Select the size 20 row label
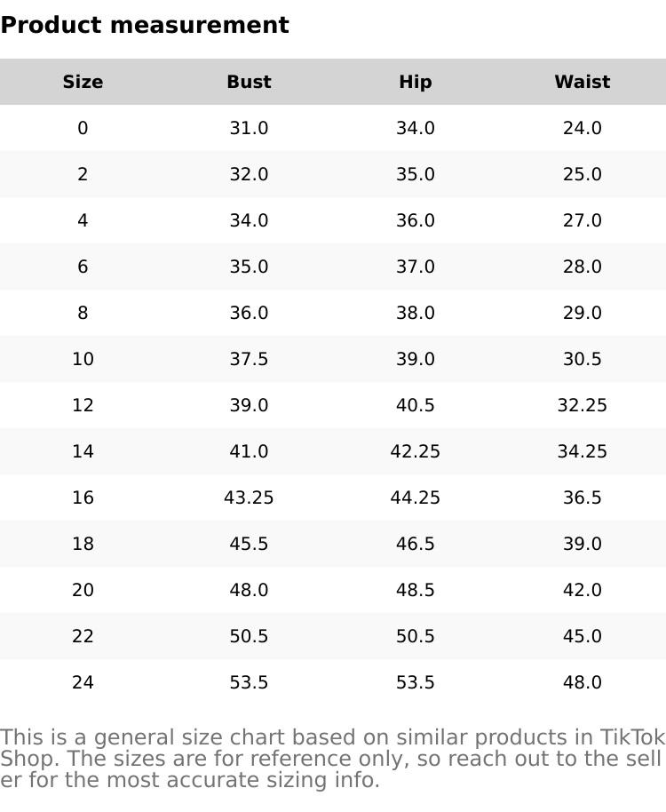Screen dimensions: 666x812 coord(83,590)
